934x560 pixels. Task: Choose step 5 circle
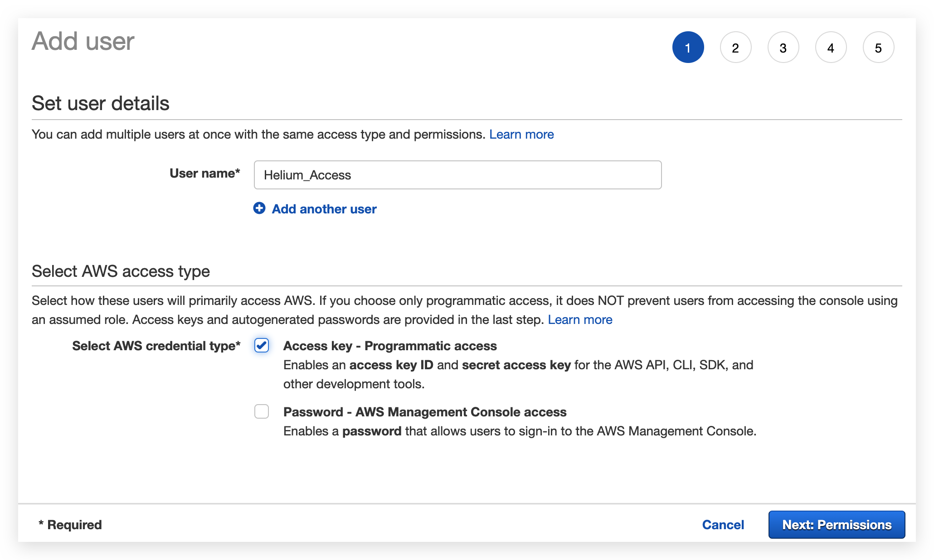point(878,48)
